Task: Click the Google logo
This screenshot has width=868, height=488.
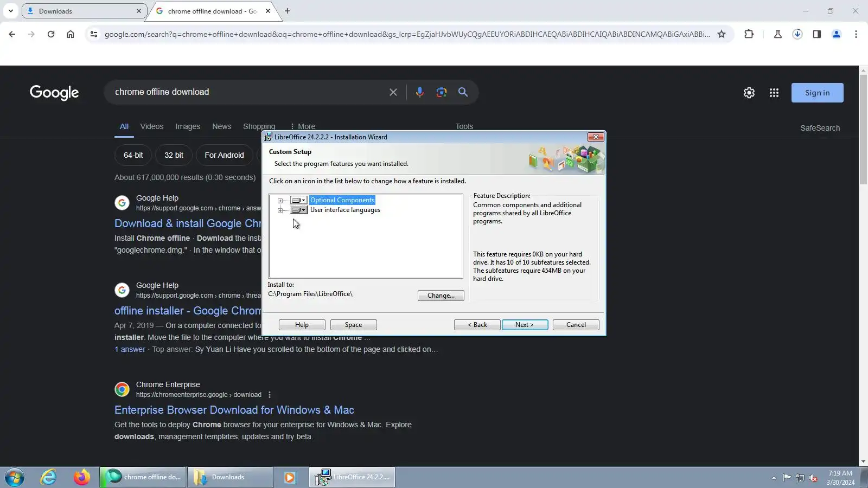Action: [x=54, y=93]
